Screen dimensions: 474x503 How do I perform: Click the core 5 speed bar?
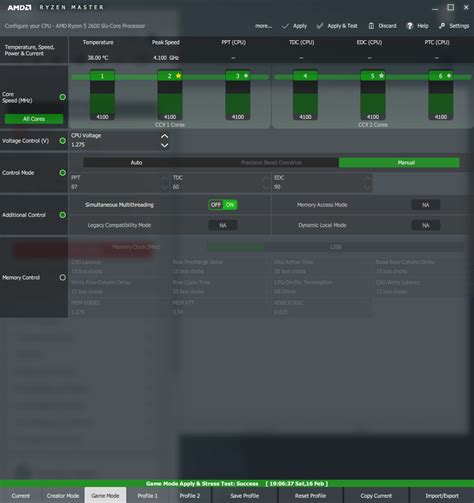373,95
